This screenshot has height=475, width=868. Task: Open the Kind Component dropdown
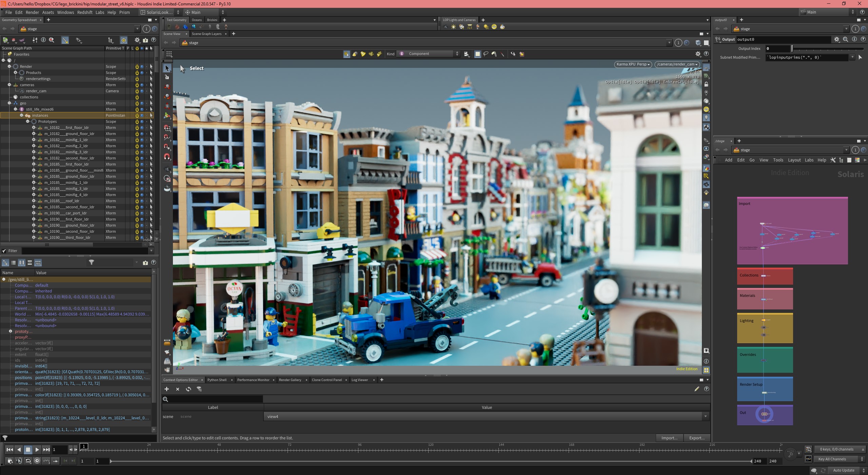tap(429, 54)
